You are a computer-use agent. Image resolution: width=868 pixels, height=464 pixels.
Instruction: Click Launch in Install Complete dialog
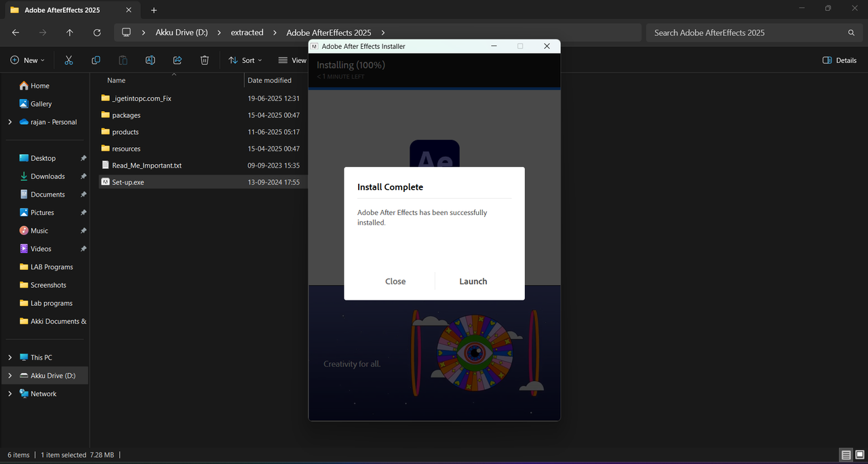pos(473,281)
